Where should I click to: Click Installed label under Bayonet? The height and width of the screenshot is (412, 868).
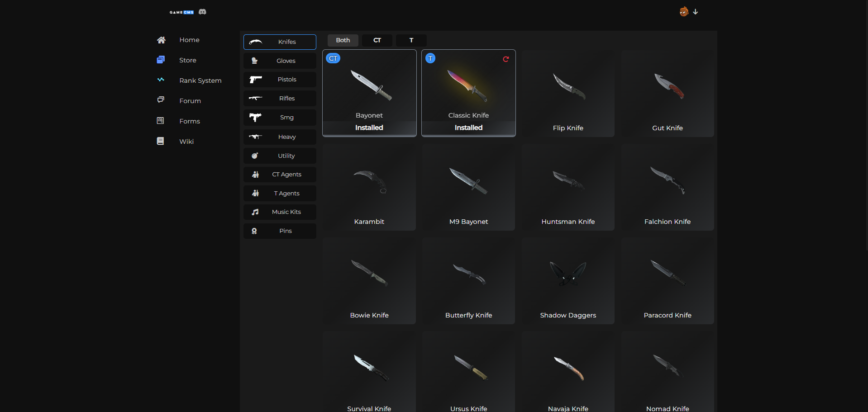coord(369,128)
